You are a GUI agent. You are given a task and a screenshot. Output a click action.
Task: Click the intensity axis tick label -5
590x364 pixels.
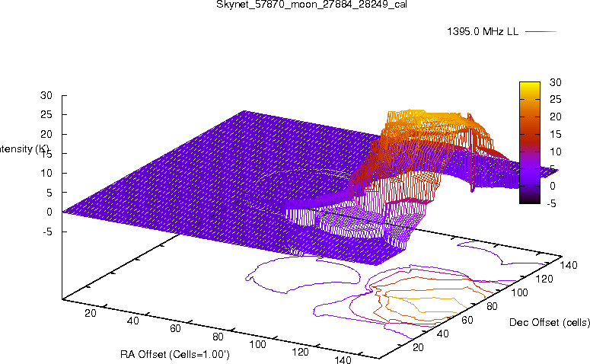pos(47,231)
